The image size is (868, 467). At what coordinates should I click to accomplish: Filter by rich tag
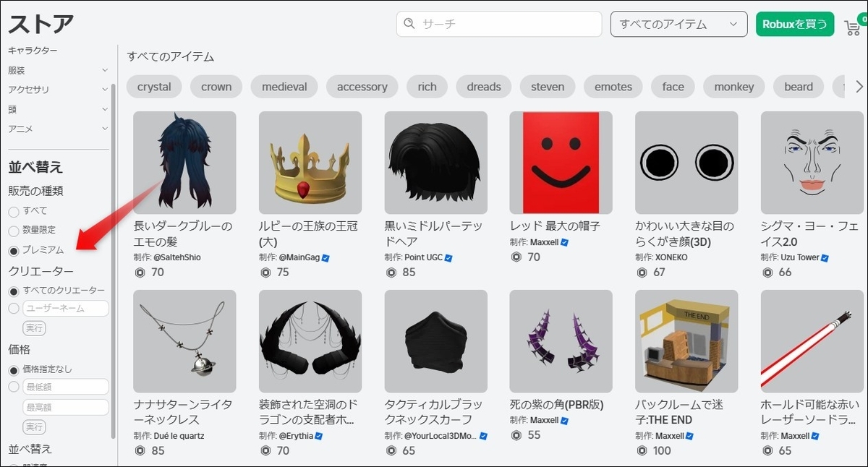click(x=427, y=87)
